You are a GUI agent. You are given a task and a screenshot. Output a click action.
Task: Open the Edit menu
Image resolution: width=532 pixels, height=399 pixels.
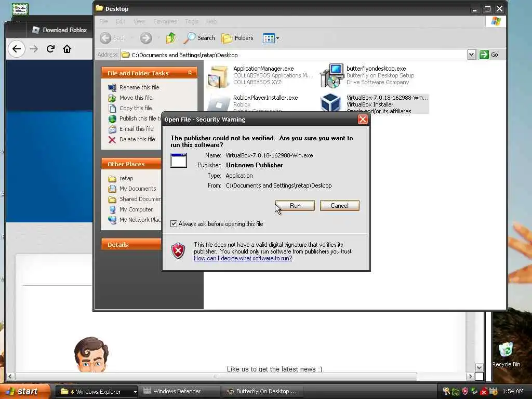pos(121,21)
